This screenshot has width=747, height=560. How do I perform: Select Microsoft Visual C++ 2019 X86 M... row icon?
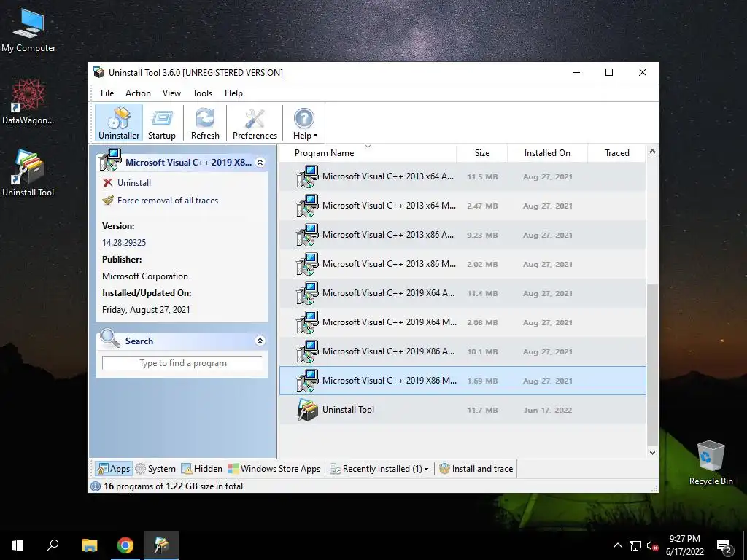tap(307, 381)
